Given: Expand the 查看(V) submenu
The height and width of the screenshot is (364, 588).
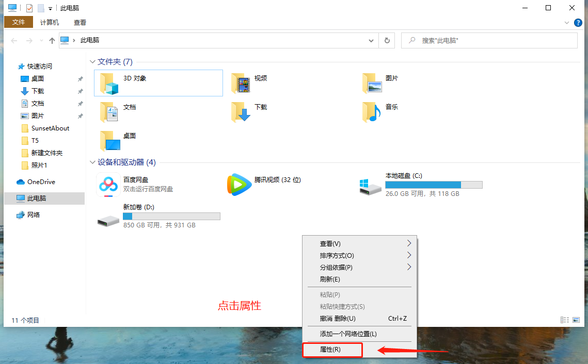Looking at the screenshot, I should pyautogui.click(x=360, y=244).
